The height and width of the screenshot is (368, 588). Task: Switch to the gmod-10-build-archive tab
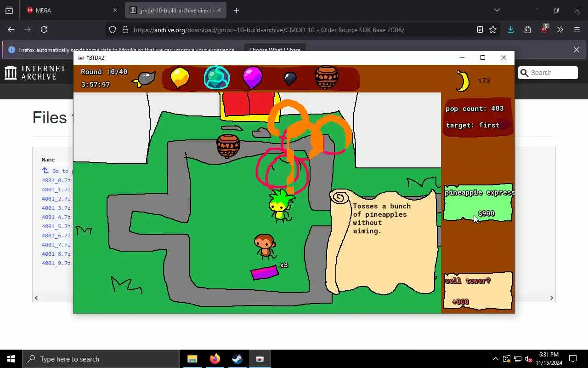(175, 10)
